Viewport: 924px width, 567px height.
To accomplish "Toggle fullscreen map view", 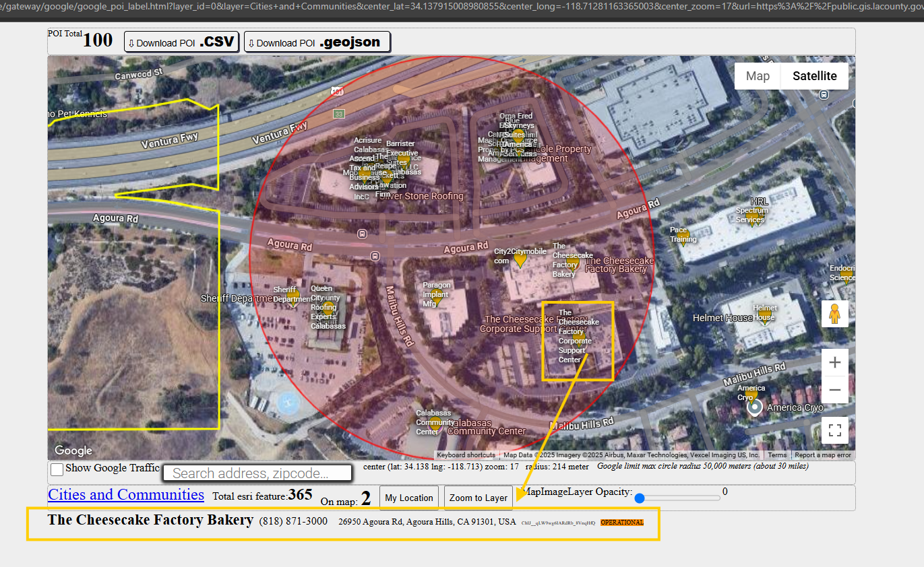I will (834, 430).
